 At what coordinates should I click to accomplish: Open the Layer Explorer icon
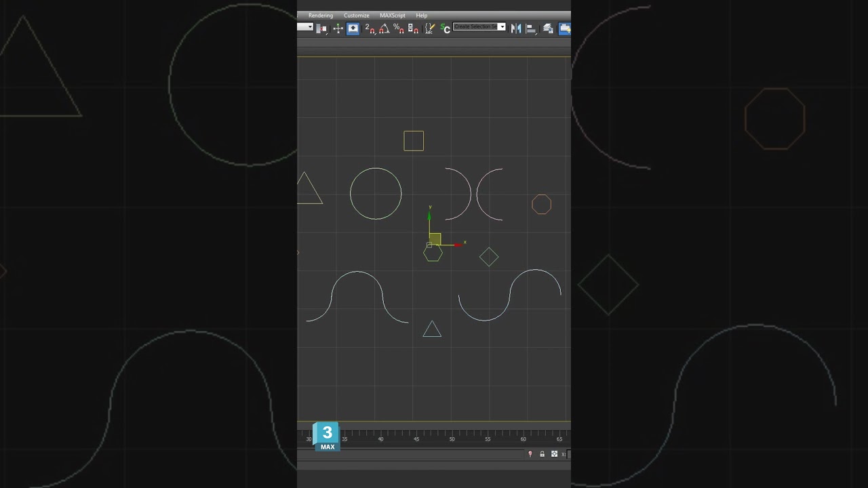pyautogui.click(x=548, y=28)
